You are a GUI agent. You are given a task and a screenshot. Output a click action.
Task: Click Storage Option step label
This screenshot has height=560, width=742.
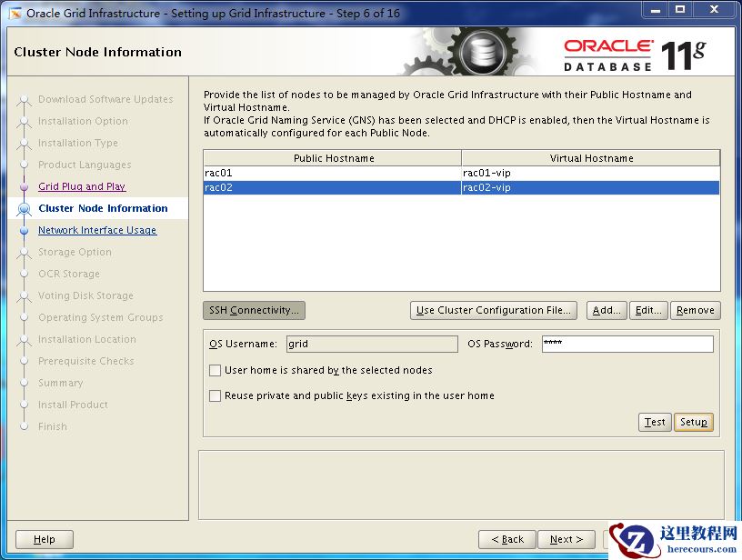point(75,252)
